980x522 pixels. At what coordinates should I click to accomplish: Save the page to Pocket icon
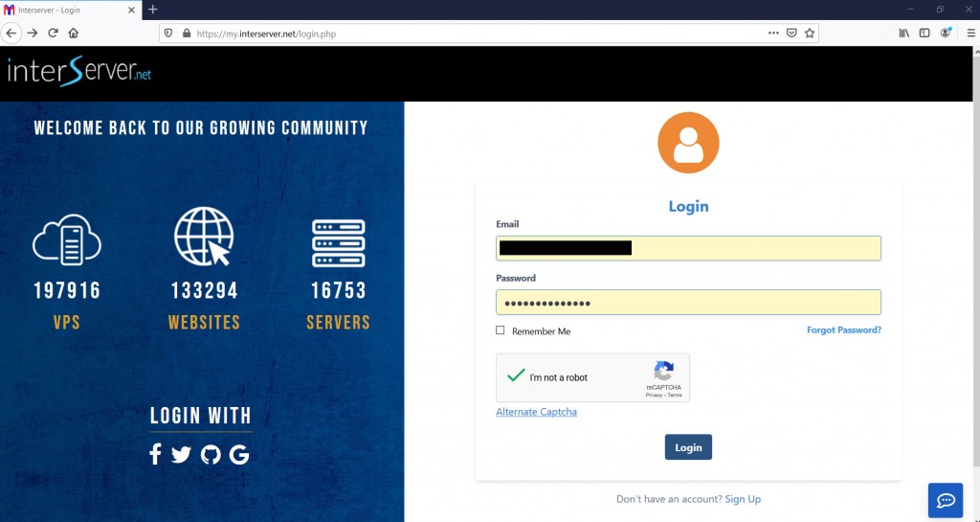click(x=791, y=34)
